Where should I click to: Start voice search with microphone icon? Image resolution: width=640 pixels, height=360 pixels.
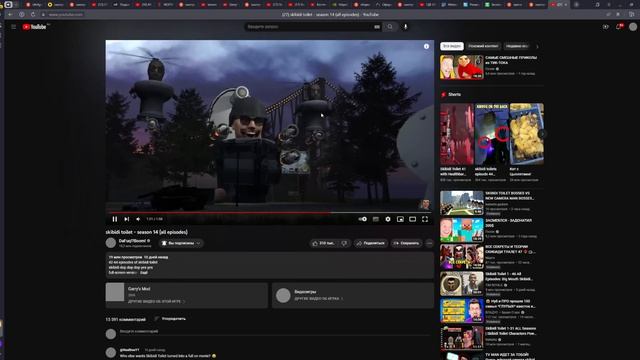coord(405,27)
